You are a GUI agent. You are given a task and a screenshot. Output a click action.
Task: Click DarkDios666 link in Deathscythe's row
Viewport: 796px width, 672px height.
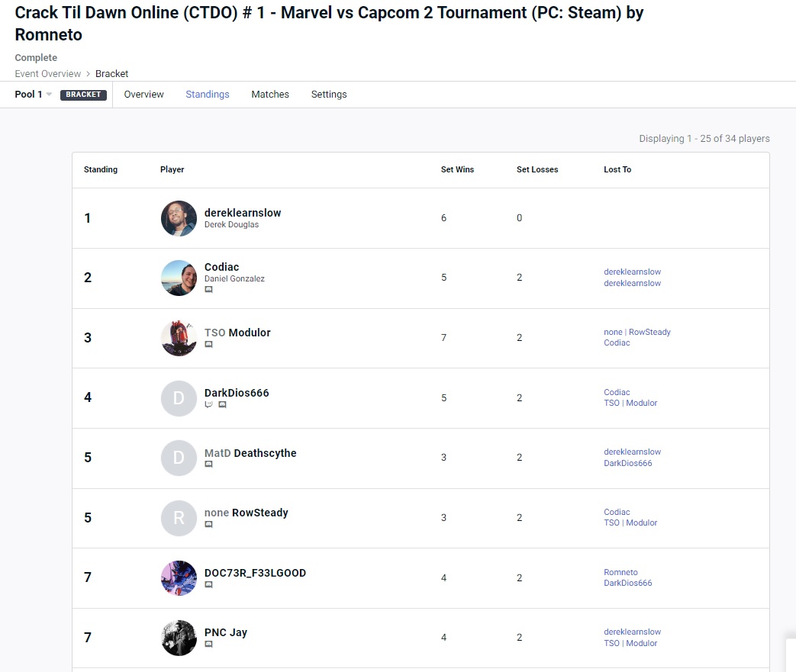click(x=627, y=463)
